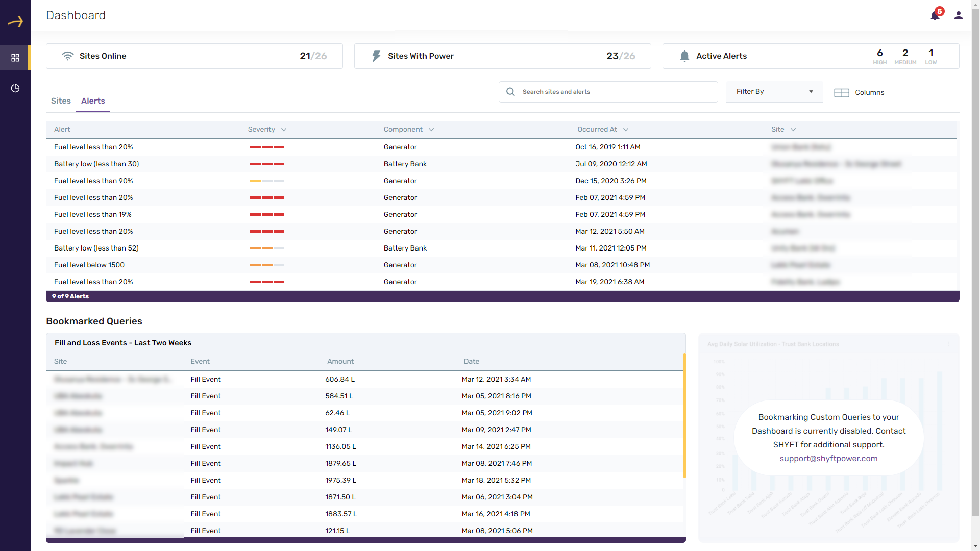Open the user profile icon
This screenshot has height=551, width=980.
(x=959, y=15)
